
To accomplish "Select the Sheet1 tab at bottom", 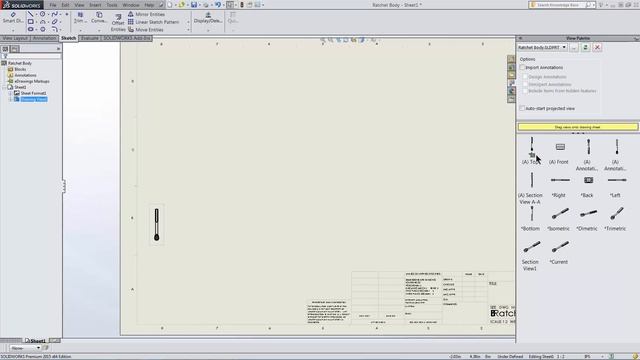I will pos(36,341).
